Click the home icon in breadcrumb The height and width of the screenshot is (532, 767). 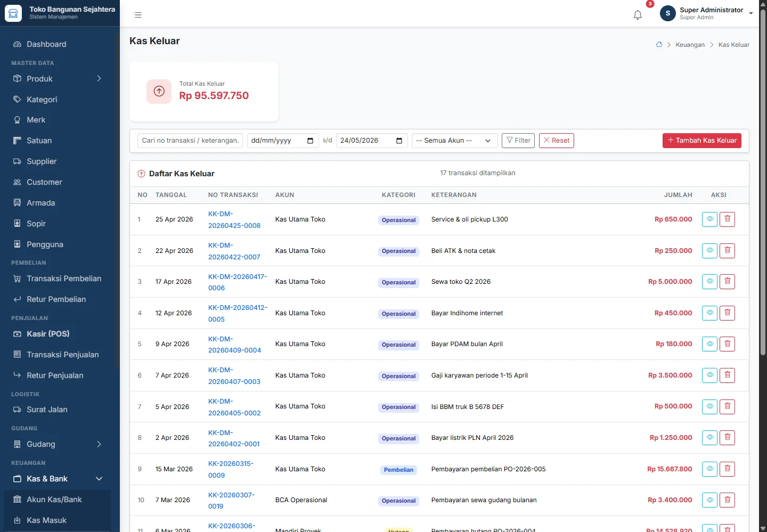(x=659, y=45)
